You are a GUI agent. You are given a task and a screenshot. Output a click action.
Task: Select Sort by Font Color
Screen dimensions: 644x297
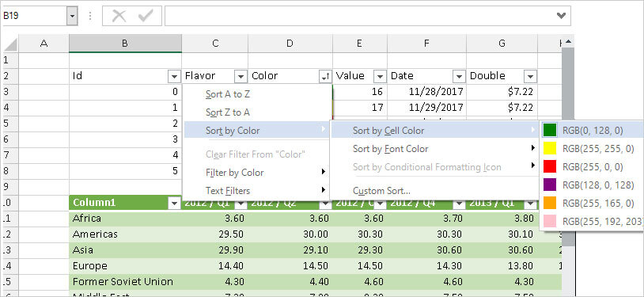pos(435,149)
